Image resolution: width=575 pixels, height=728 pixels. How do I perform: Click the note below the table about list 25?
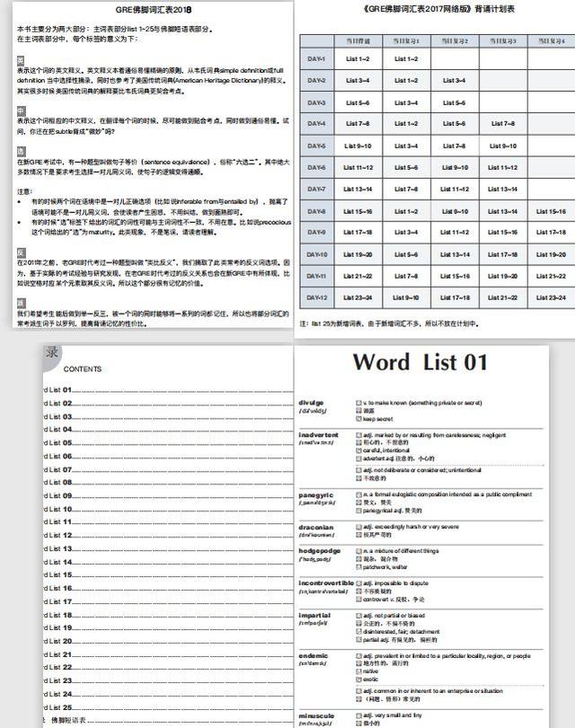389,324
